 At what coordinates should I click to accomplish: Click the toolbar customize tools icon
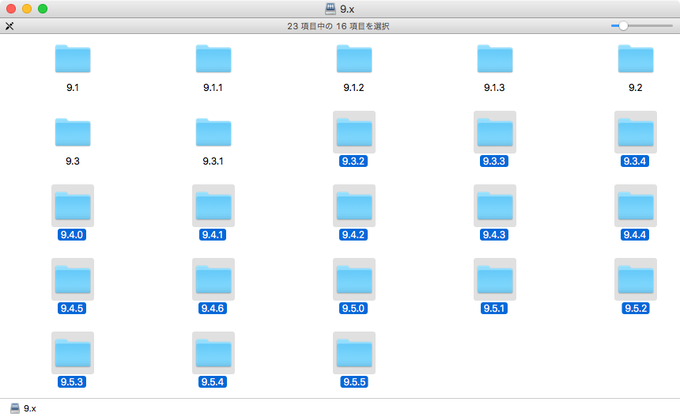point(10,26)
